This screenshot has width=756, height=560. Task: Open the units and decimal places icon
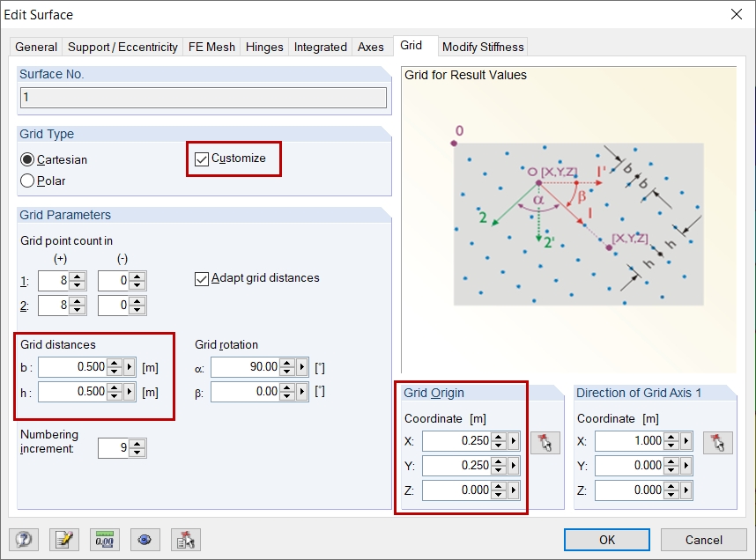tap(105, 539)
